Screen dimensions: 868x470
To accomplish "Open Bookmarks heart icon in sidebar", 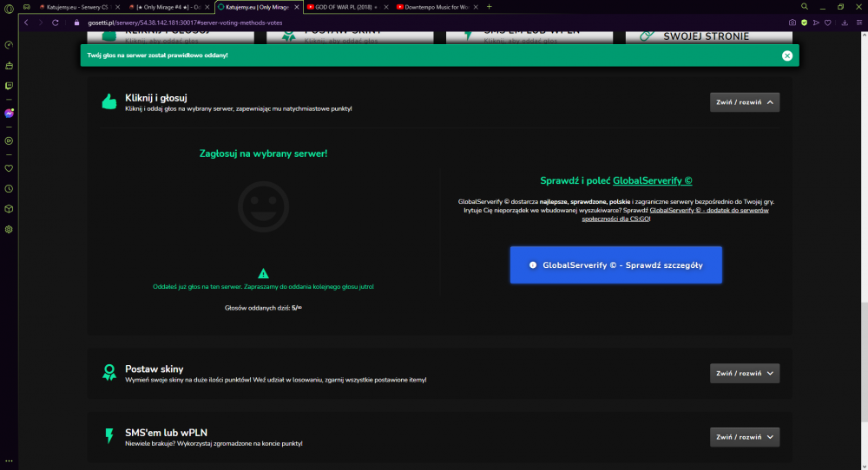I will coord(9,168).
